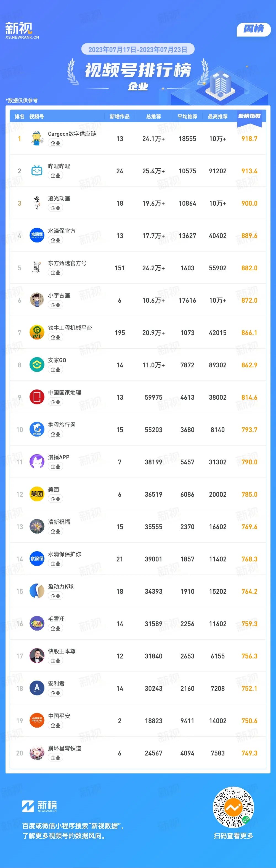
Task: Click the 中国平安 orange logo
Action: click(x=37, y=721)
